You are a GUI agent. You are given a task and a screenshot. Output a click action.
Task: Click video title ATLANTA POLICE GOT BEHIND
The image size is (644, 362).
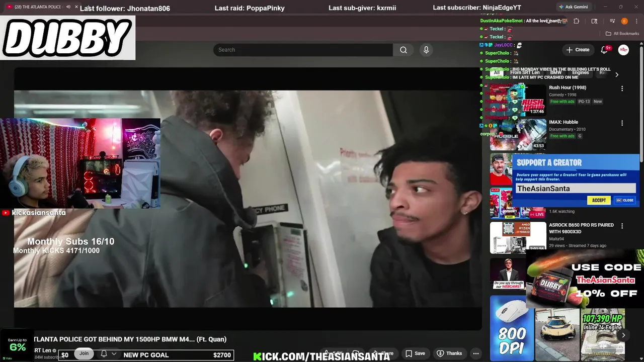[x=129, y=339]
